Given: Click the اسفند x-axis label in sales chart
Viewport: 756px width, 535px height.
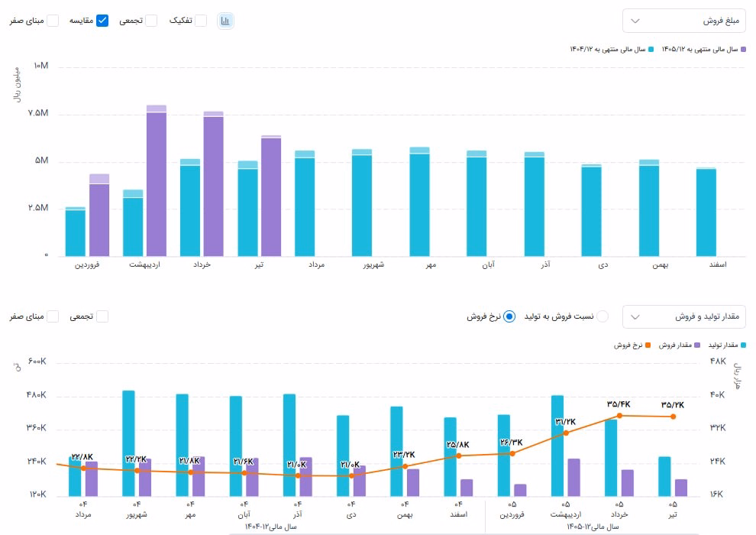Looking at the screenshot, I should pyautogui.click(x=717, y=264).
